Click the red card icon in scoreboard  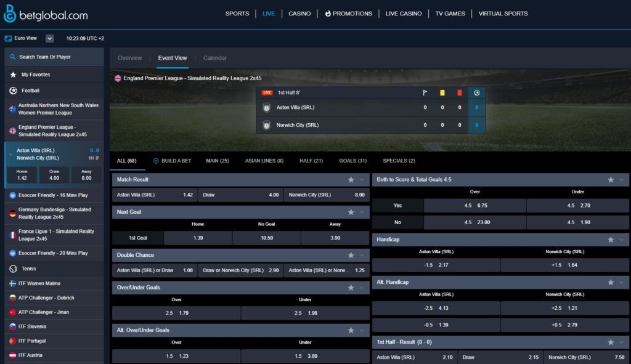[x=460, y=93]
